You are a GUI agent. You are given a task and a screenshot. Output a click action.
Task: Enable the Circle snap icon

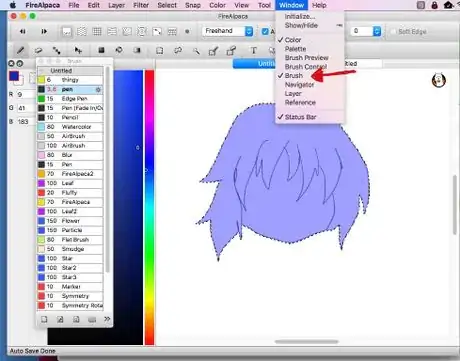142,32
